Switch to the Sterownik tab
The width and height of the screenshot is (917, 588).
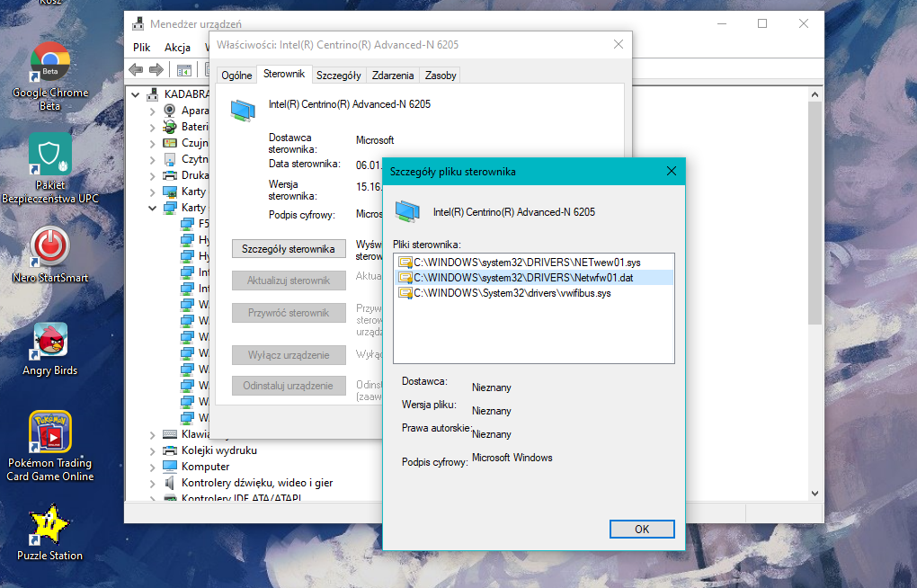click(283, 74)
